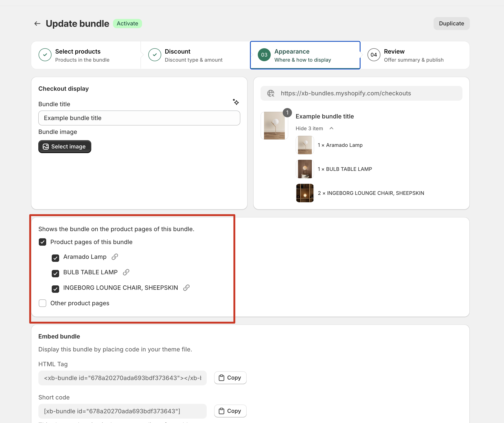The height and width of the screenshot is (423, 504).
Task: Uncheck the Aramado Lamp checkbox
Action: [x=55, y=258]
